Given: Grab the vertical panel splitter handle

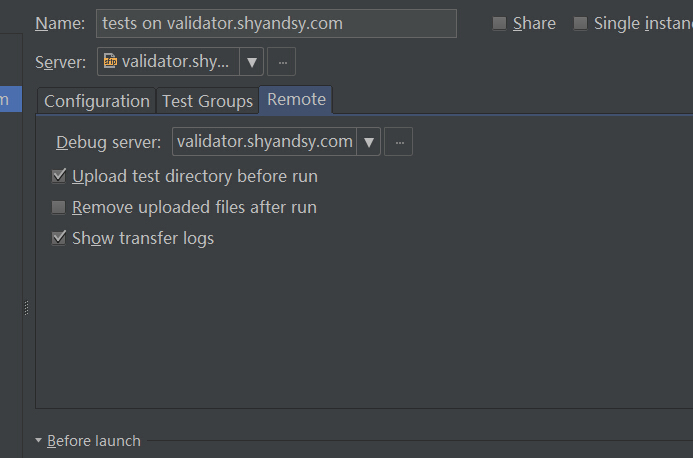Looking at the screenshot, I should 26,308.
